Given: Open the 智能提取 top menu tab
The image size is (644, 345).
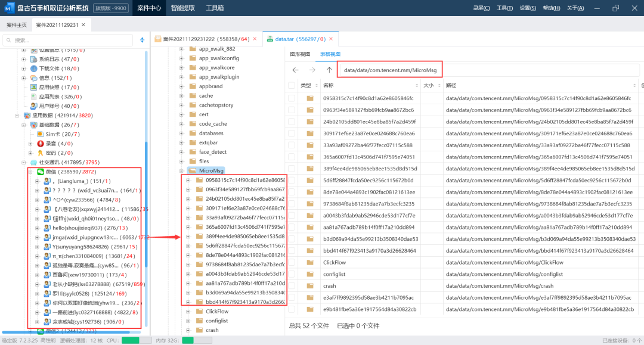Looking at the screenshot, I should (x=182, y=8).
